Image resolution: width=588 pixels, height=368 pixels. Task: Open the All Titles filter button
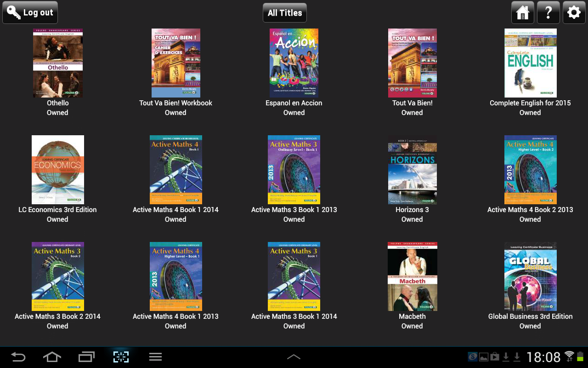pyautogui.click(x=285, y=13)
